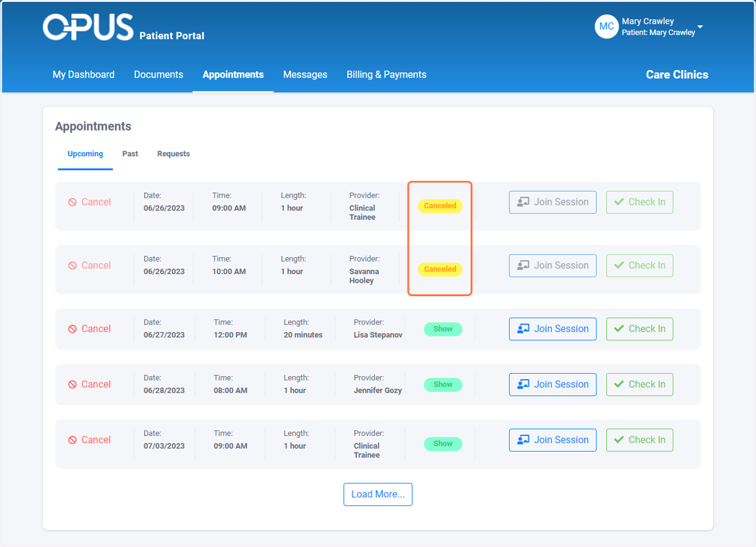Viewport: 756px width, 547px height.
Task: Click the 12:00 PM time value
Action: click(x=231, y=335)
